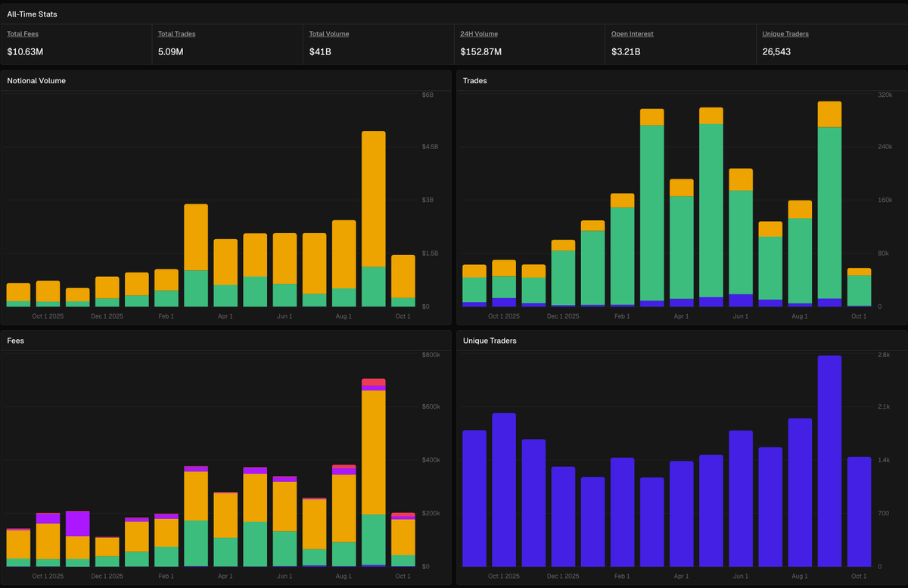Click the Trades bar above Jun 1

click(741, 238)
